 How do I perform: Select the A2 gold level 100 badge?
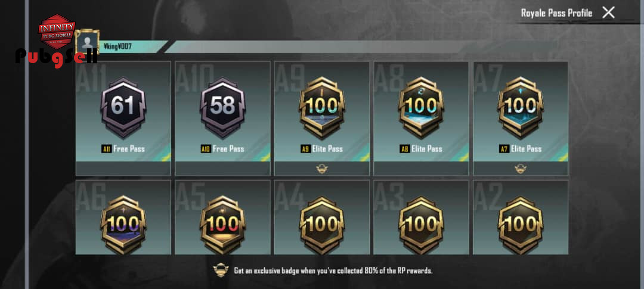point(521,225)
